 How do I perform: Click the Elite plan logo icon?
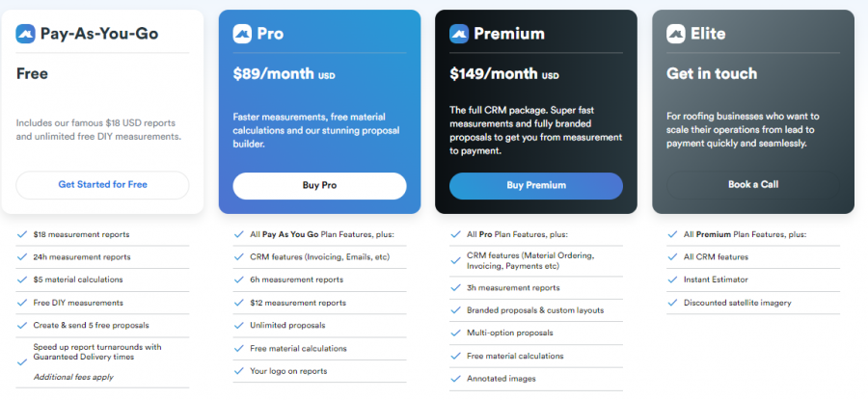(x=676, y=34)
